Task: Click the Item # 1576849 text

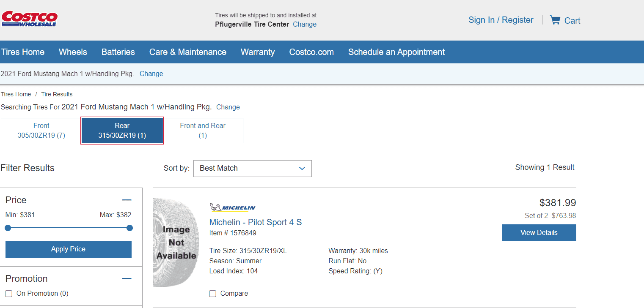Action: point(233,233)
